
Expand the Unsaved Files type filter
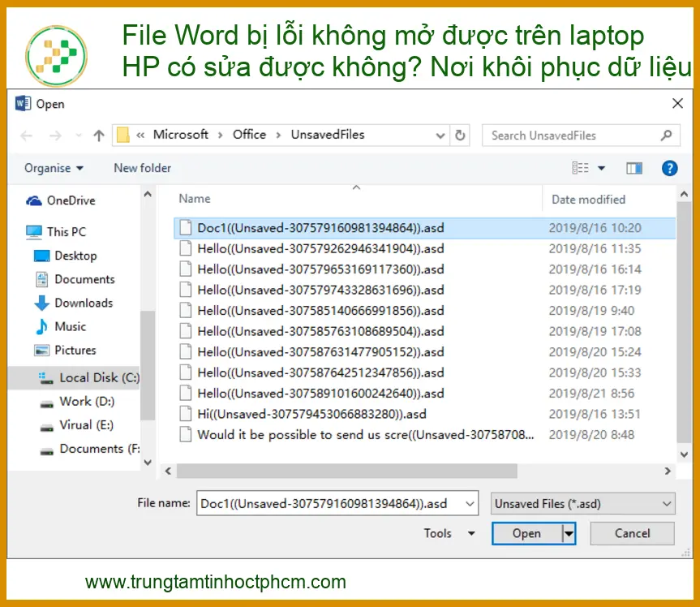coord(583,503)
